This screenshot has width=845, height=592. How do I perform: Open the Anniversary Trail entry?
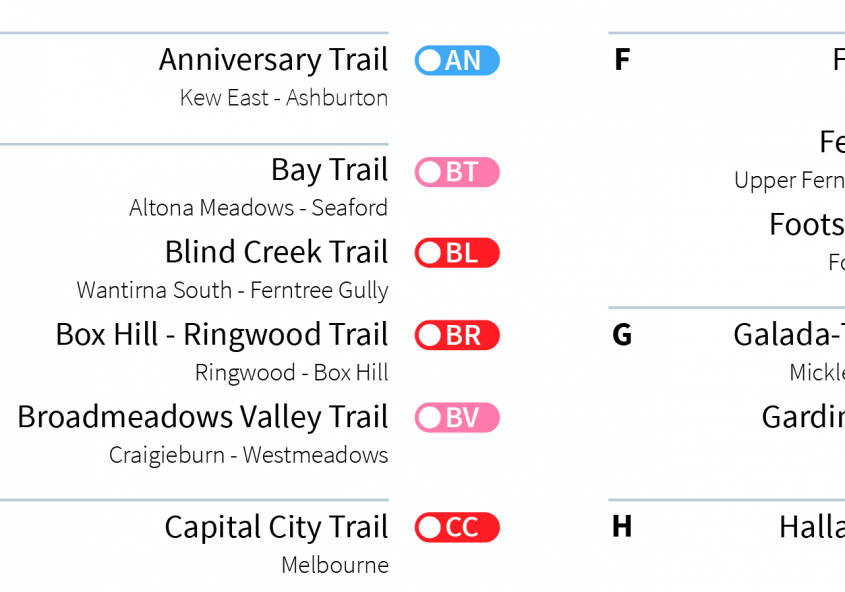(273, 60)
